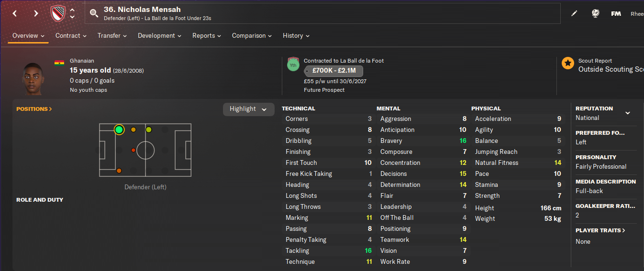Open the Development dropdown menu
Image resolution: width=644 pixels, height=271 pixels.
(159, 36)
